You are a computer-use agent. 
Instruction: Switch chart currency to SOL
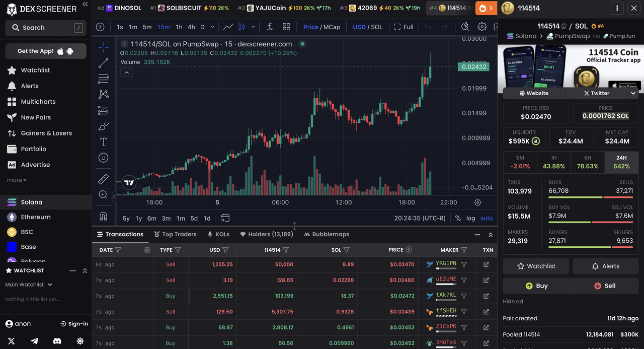376,27
